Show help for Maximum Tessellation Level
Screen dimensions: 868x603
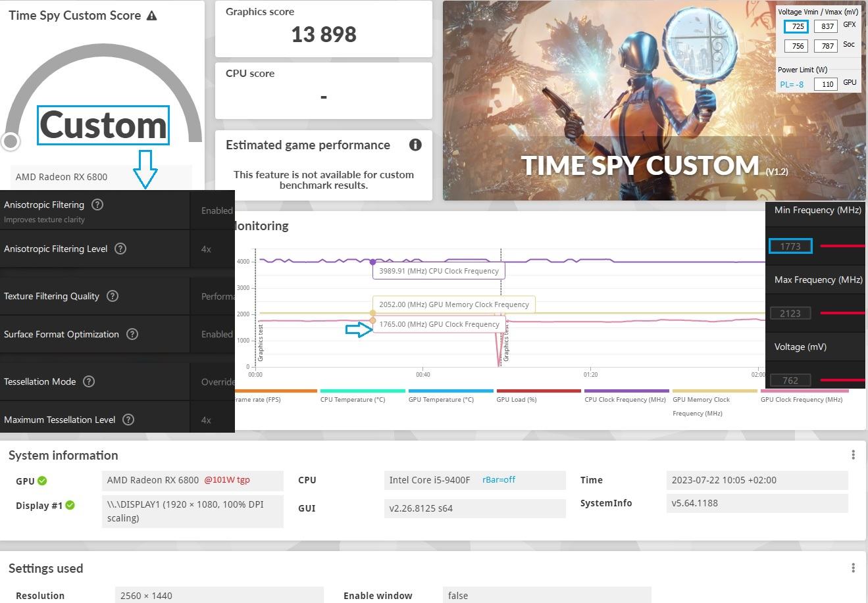coord(128,420)
